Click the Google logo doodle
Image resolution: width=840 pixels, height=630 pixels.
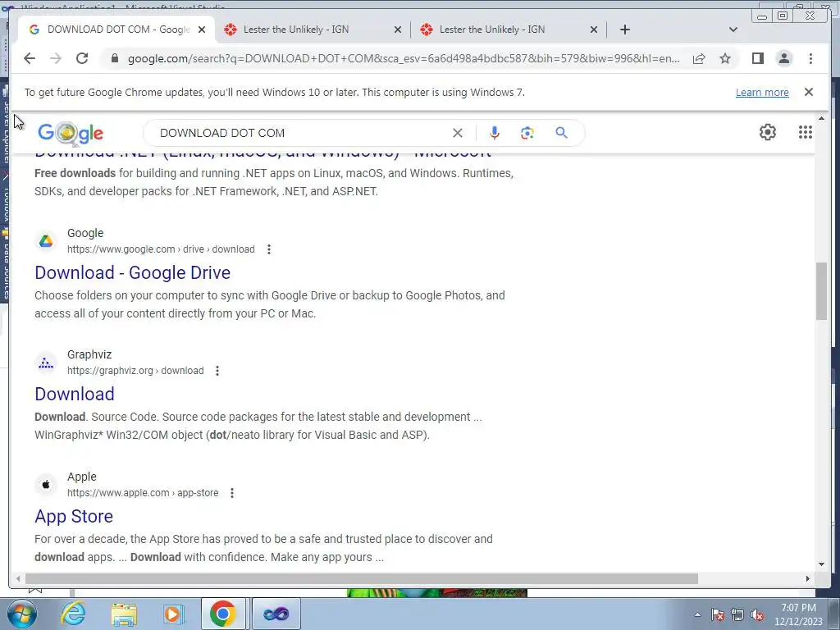[71, 134]
